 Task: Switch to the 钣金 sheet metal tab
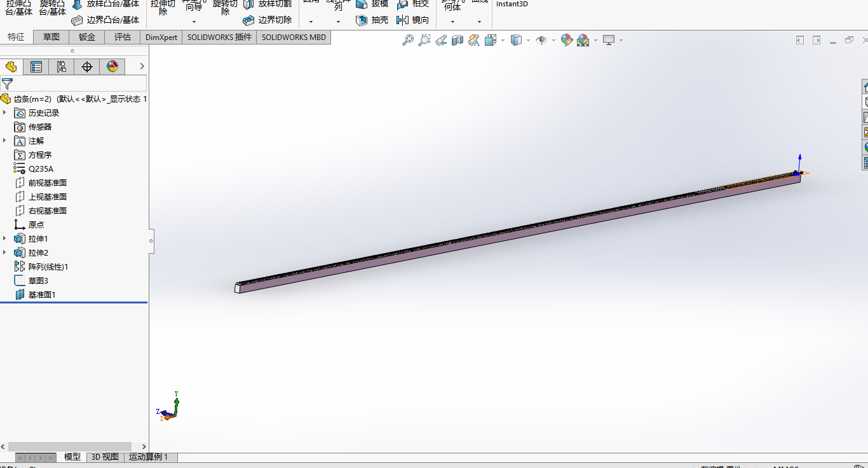87,37
